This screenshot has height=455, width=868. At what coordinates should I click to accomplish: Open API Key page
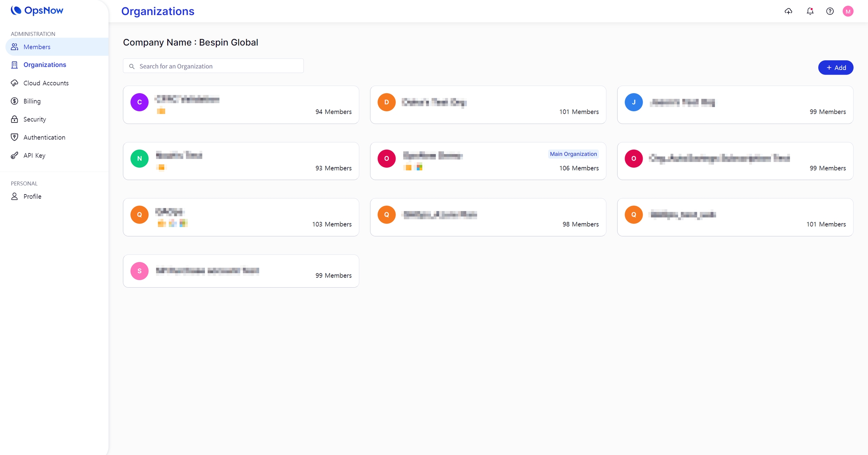[34, 155]
